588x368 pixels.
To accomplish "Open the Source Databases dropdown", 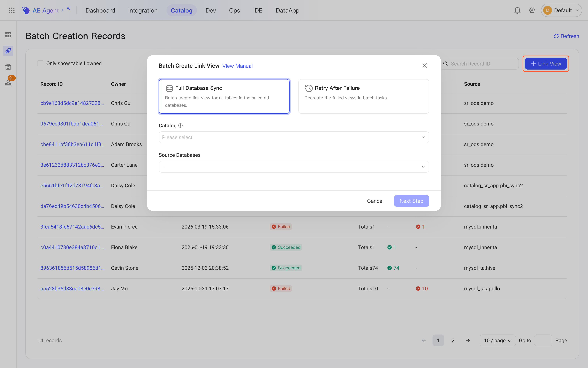I will [x=294, y=167].
